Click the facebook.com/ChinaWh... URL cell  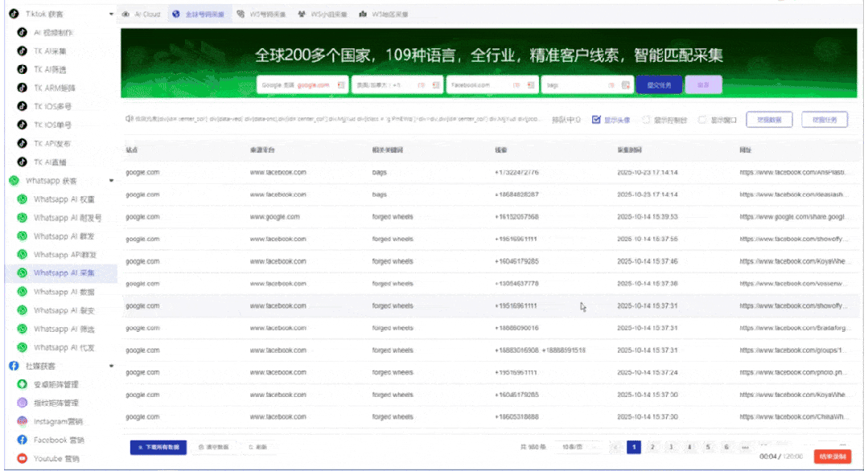[792, 417]
